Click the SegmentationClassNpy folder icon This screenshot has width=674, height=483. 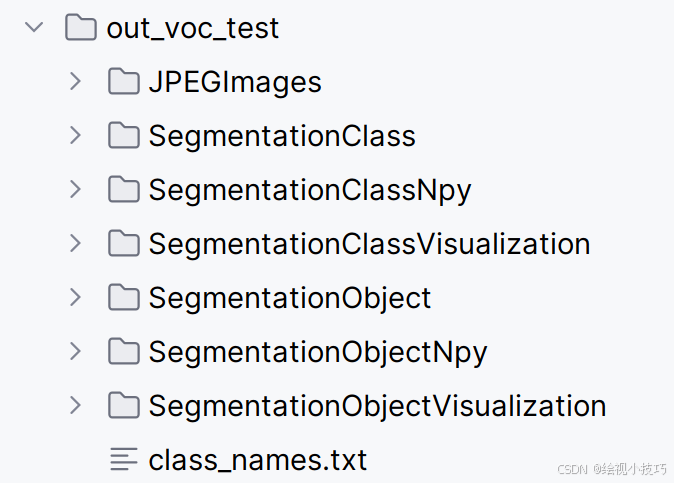(x=123, y=189)
